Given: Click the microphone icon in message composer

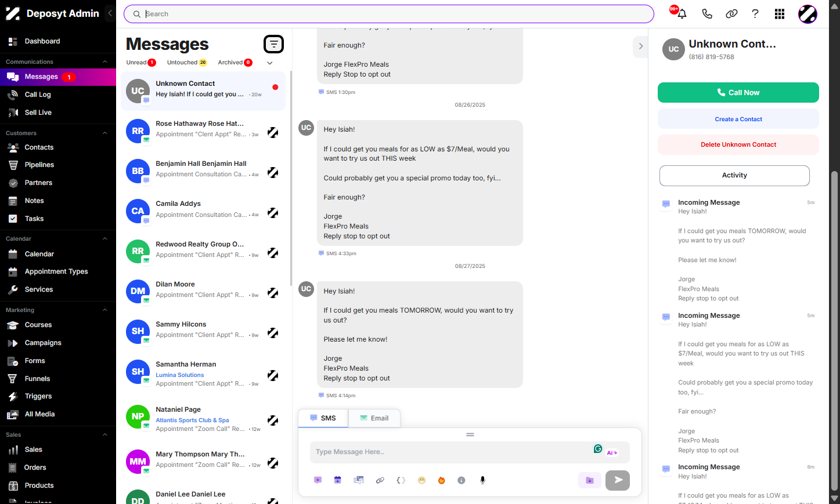Looking at the screenshot, I should 482,480.
